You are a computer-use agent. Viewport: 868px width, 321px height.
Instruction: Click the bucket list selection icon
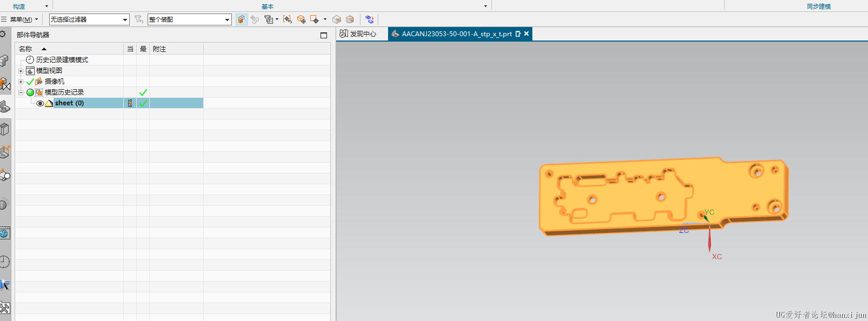[x=269, y=19]
